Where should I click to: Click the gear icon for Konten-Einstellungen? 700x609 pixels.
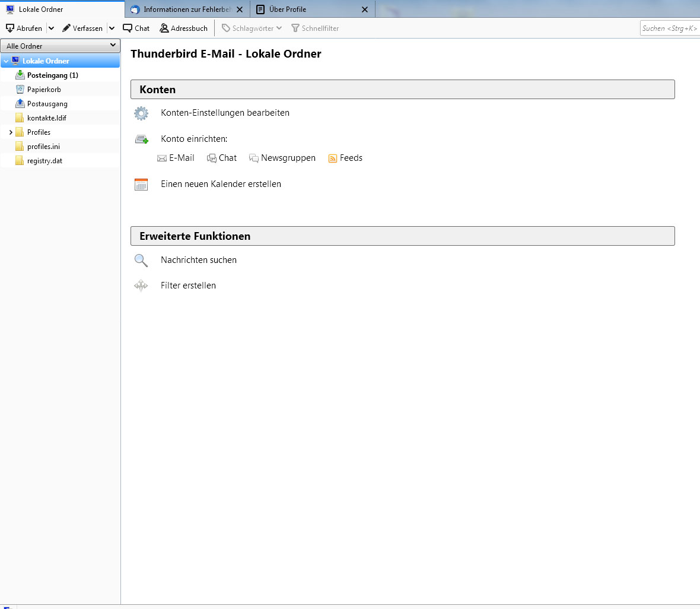click(x=141, y=113)
